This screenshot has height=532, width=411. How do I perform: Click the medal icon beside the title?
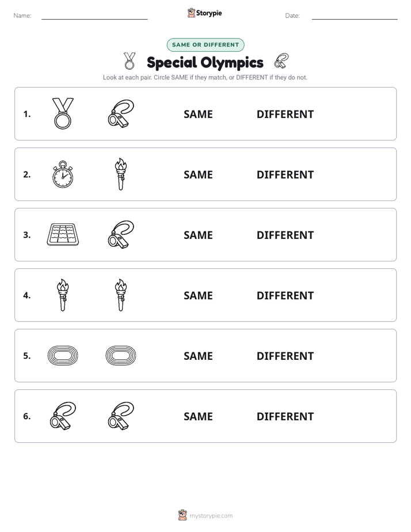point(129,61)
